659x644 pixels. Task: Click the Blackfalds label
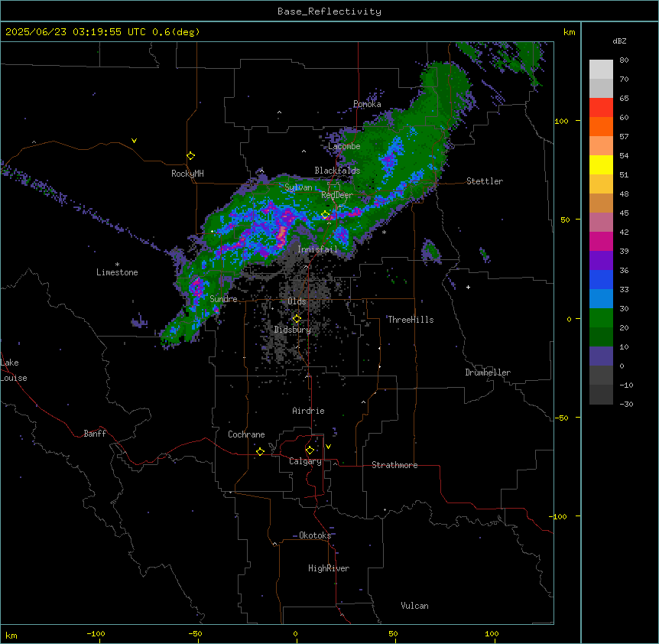tap(337, 171)
